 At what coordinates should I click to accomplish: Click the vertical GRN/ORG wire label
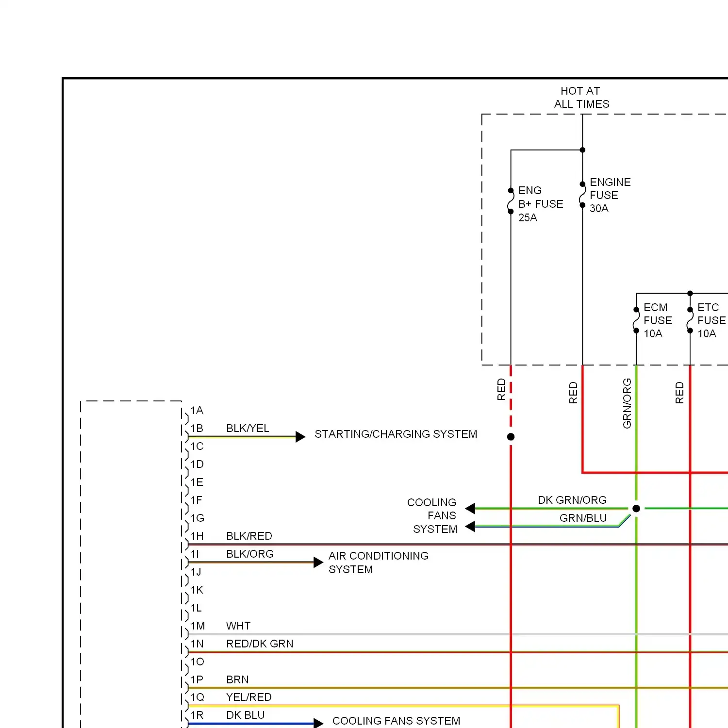tap(627, 404)
